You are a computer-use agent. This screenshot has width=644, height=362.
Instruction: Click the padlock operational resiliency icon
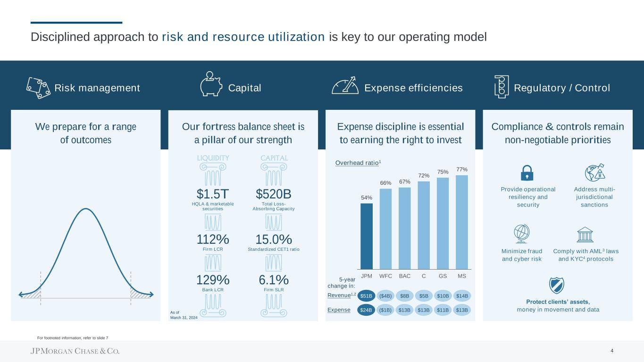(x=527, y=173)
